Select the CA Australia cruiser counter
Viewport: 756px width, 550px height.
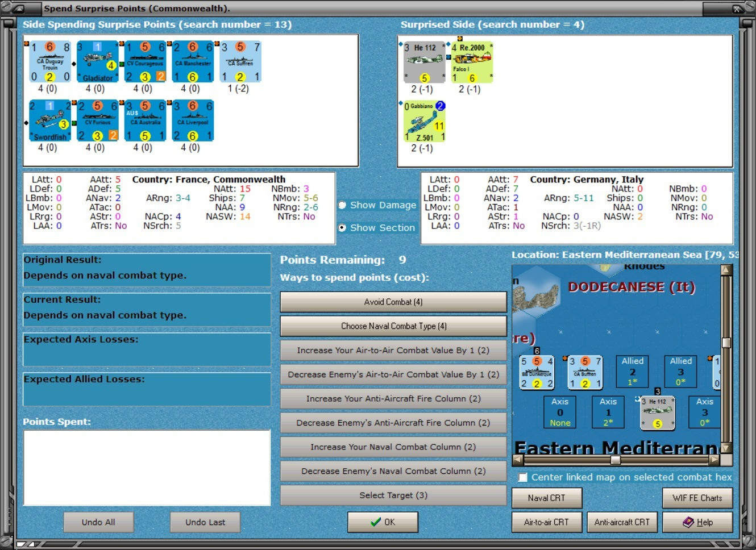click(x=145, y=121)
